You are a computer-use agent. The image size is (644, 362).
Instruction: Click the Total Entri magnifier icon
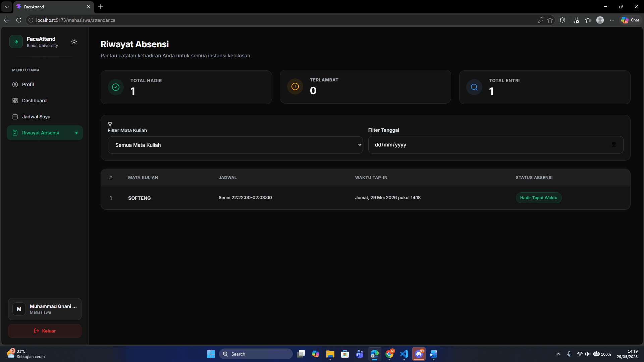tap(474, 87)
